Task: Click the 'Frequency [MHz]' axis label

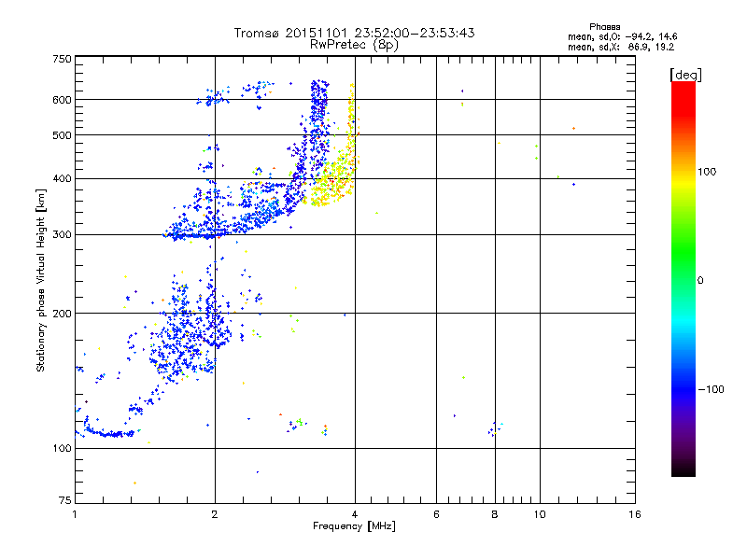Action: coord(354,526)
